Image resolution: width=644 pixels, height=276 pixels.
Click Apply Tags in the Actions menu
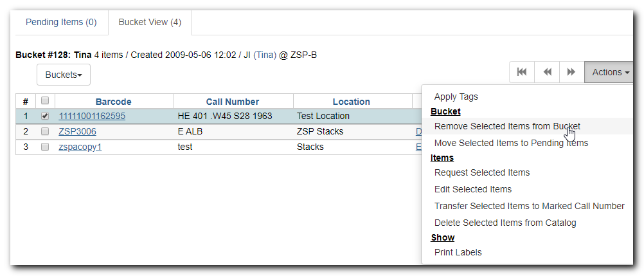click(456, 97)
